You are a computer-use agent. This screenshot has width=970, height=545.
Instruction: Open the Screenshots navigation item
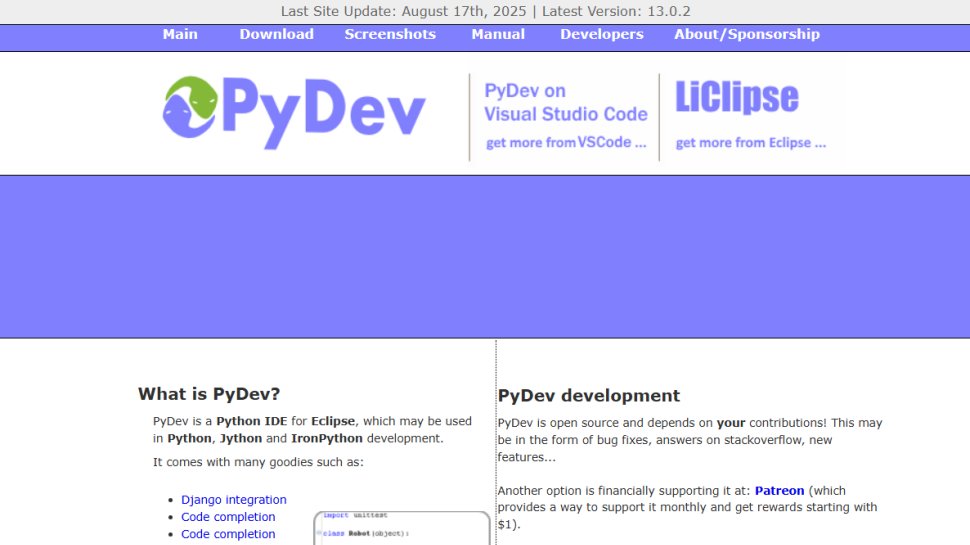[390, 35]
